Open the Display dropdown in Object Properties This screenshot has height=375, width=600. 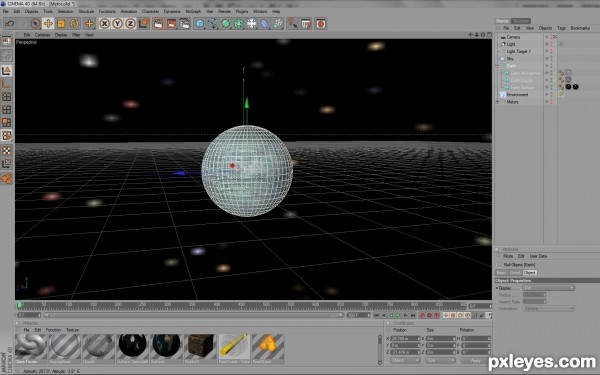pyautogui.click(x=548, y=288)
